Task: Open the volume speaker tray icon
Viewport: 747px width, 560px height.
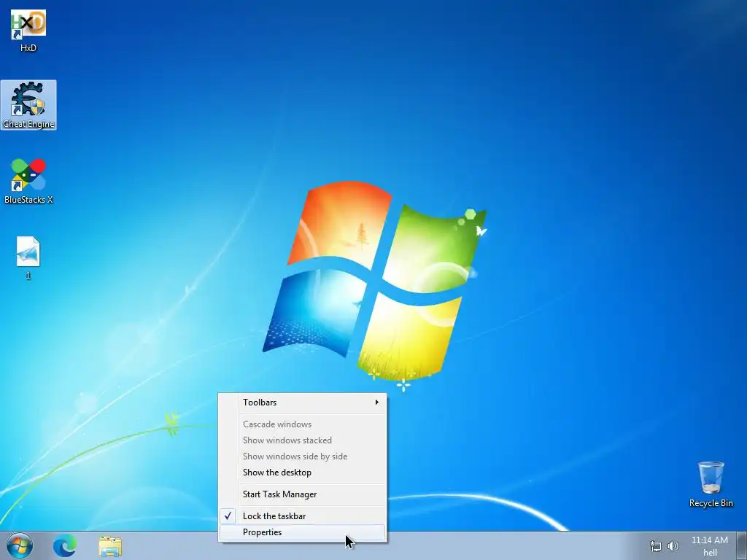Action: [673, 546]
